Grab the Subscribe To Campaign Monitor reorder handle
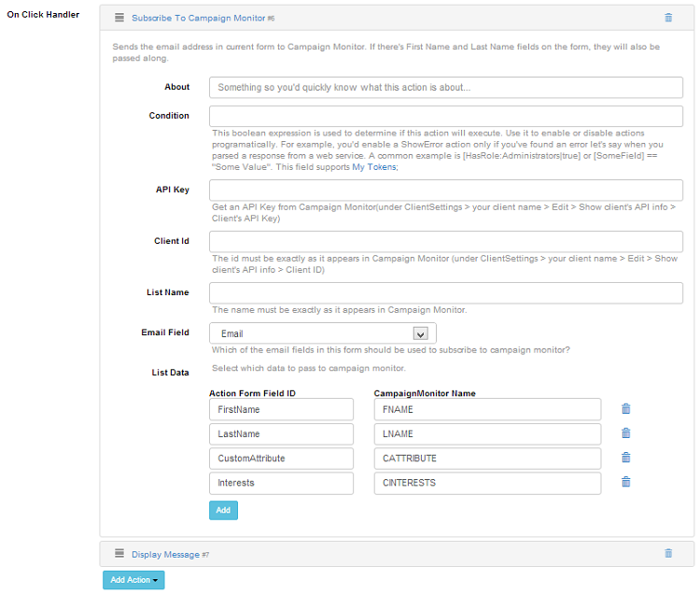This screenshot has width=700, height=594. click(119, 18)
